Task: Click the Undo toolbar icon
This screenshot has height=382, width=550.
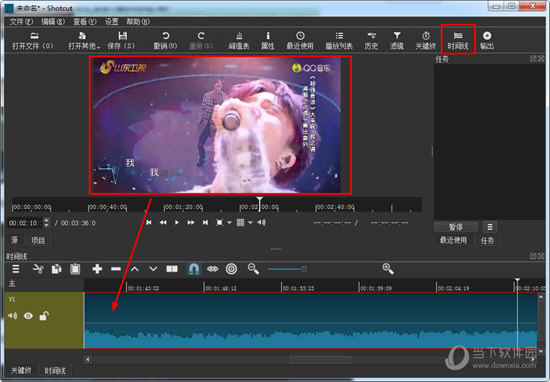Action: tap(165, 40)
